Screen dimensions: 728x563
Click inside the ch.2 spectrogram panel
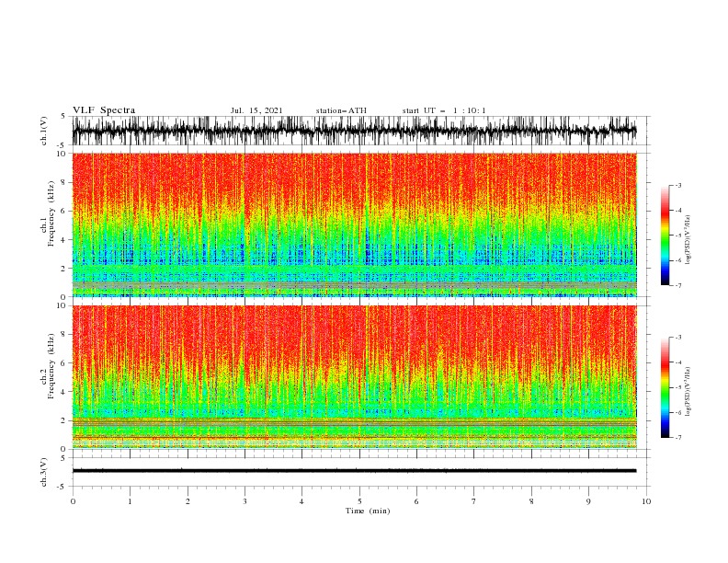coord(354,377)
